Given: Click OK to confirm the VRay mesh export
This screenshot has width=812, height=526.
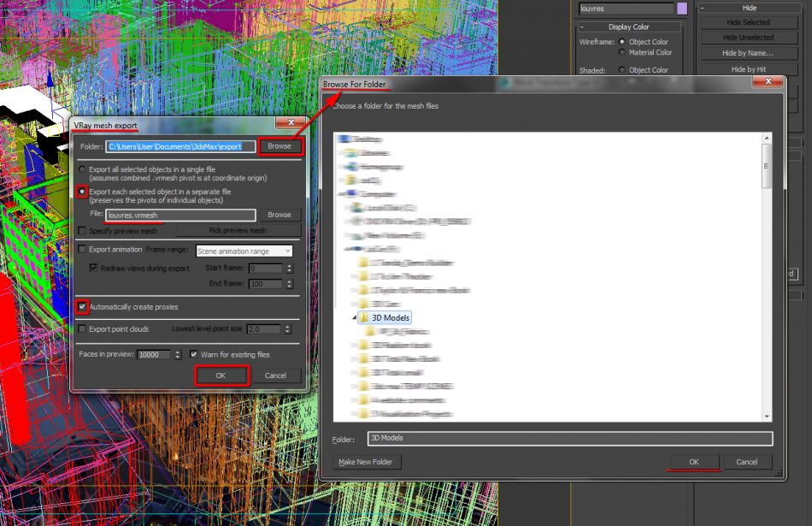Looking at the screenshot, I should (221, 375).
